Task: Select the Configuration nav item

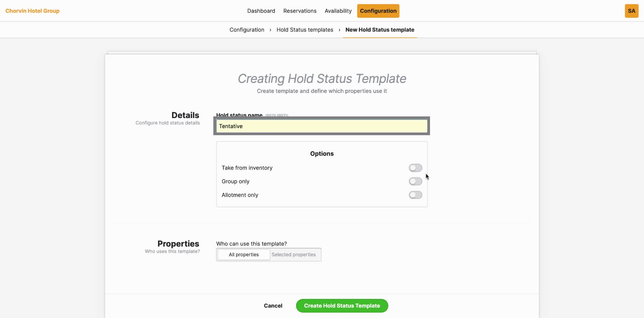Action: coord(378,11)
